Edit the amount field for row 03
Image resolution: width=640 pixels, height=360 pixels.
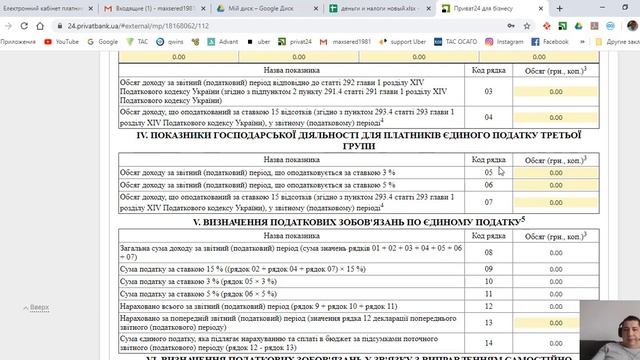[x=556, y=92]
